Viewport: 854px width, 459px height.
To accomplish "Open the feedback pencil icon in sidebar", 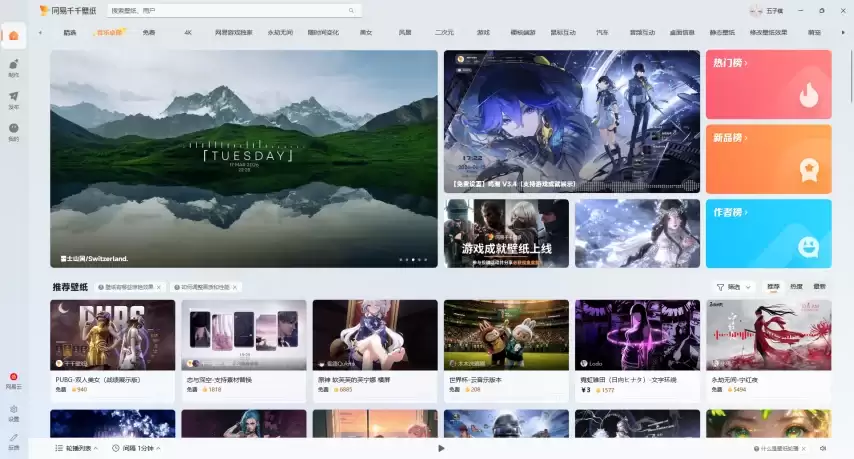I will click(x=14, y=438).
